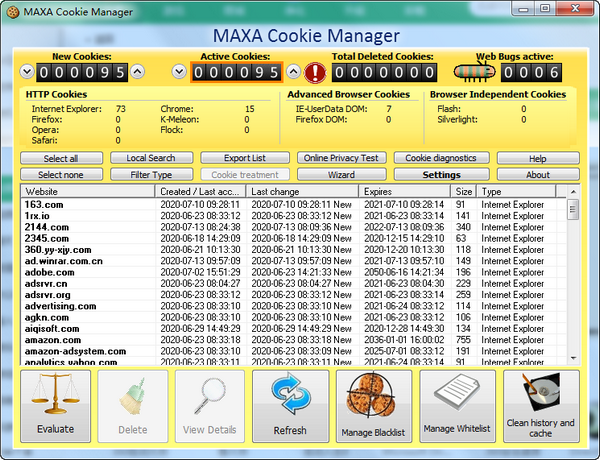Click the Chrome count 15

(249, 109)
